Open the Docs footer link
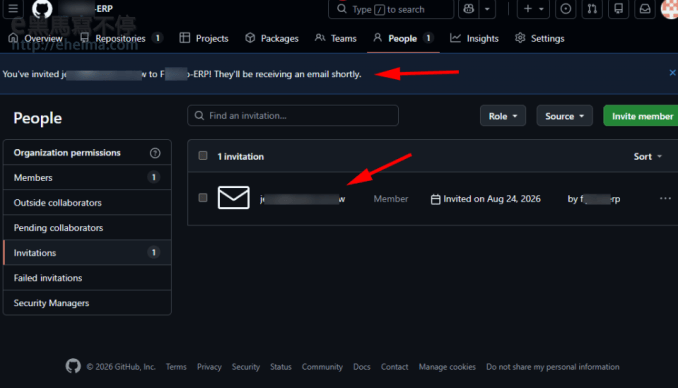The height and width of the screenshot is (388, 678). coord(361,367)
